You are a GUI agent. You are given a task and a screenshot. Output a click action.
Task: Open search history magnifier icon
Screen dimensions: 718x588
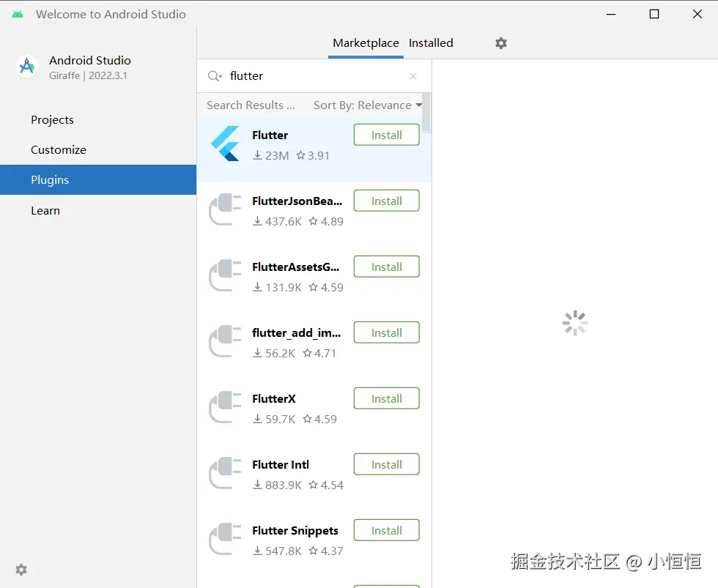(215, 76)
